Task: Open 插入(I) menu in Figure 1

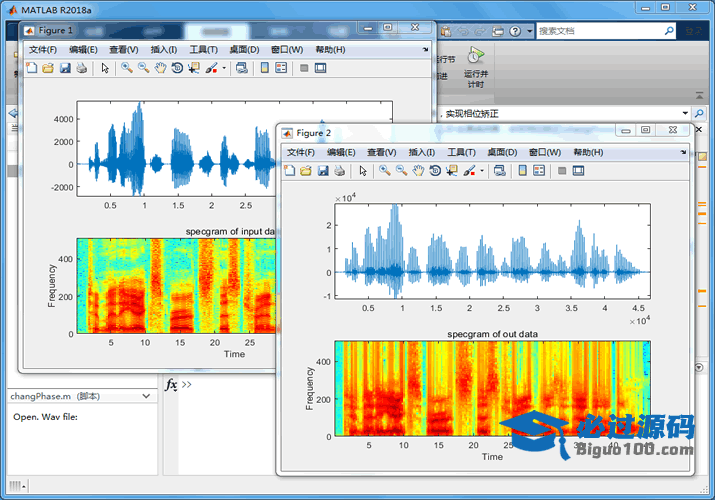Action: (164, 50)
